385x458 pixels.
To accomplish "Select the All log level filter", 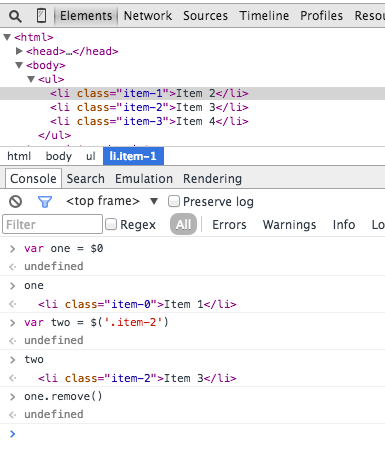I will tap(183, 224).
